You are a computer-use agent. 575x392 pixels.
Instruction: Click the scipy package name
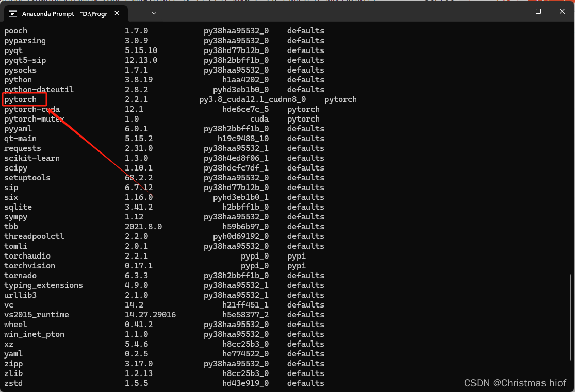(16, 168)
